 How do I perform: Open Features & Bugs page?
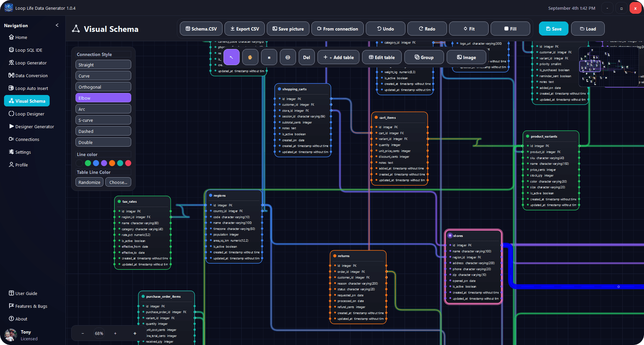28,306
